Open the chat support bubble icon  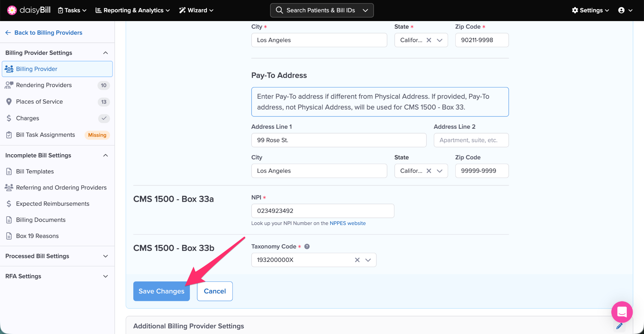pos(622,312)
